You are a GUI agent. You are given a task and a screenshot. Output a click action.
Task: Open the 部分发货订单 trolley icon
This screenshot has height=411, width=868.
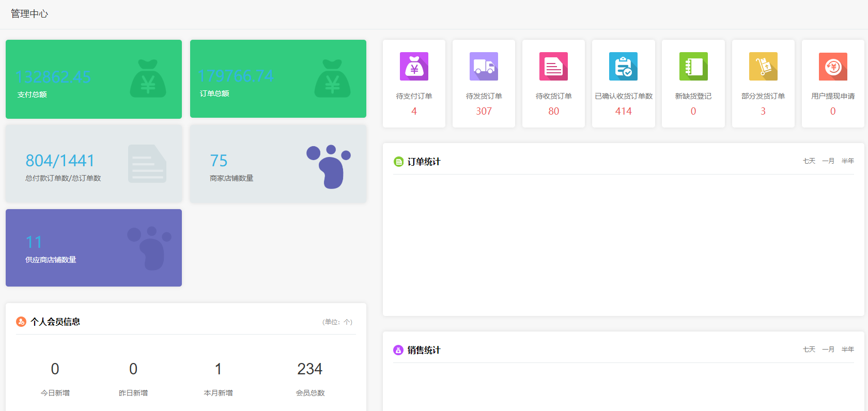(763, 66)
